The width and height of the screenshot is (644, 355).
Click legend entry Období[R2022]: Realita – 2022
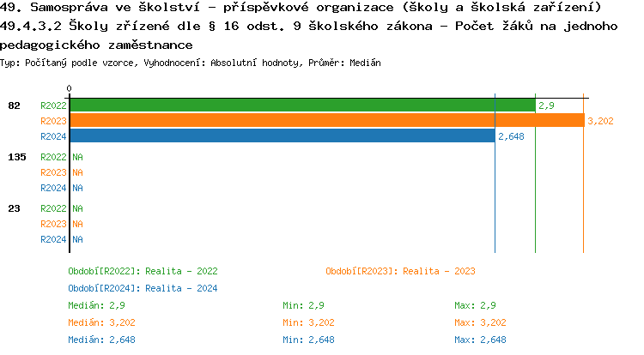coord(143,271)
